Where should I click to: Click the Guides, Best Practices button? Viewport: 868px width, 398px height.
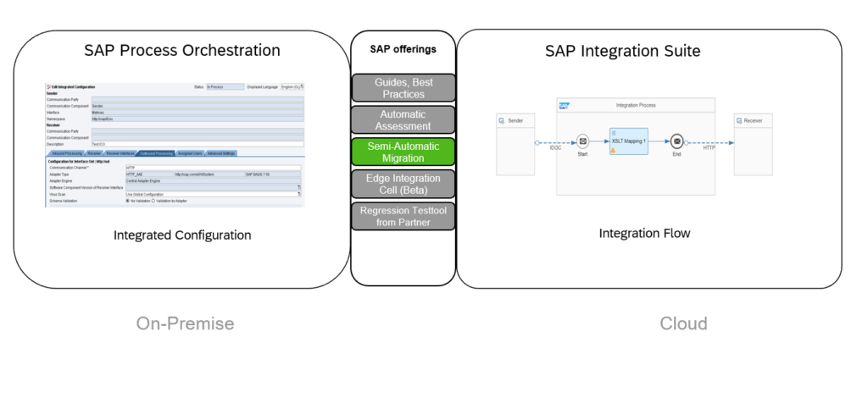pos(403,87)
